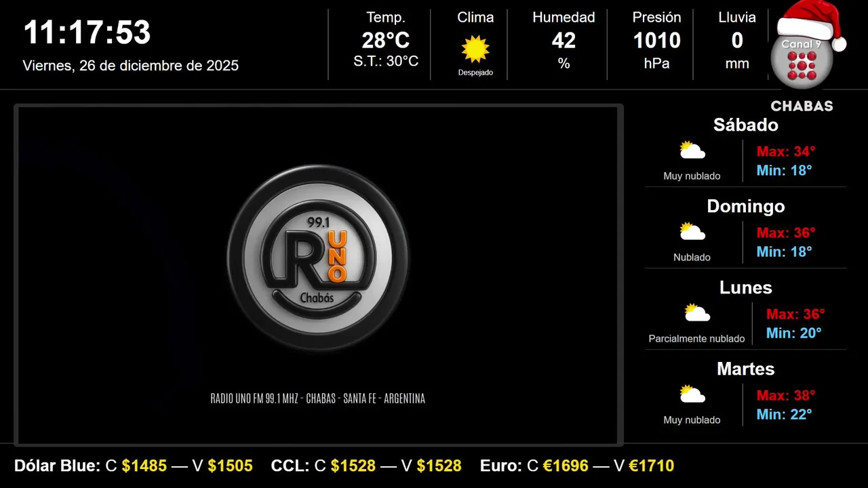This screenshot has height=488, width=868.
Task: Click the Euro label in ticker
Action: point(501,466)
